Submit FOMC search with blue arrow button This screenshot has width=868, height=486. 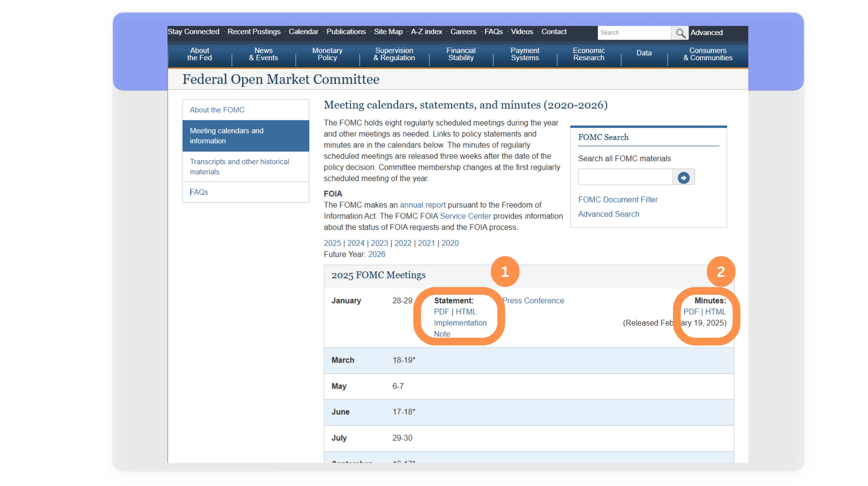click(684, 177)
